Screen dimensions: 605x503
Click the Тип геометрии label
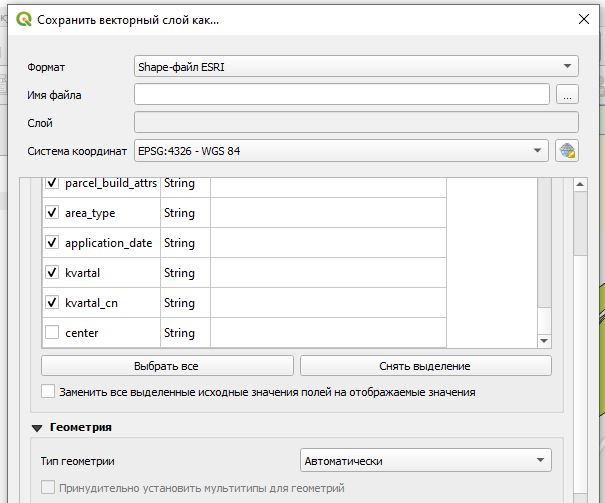coord(78,461)
